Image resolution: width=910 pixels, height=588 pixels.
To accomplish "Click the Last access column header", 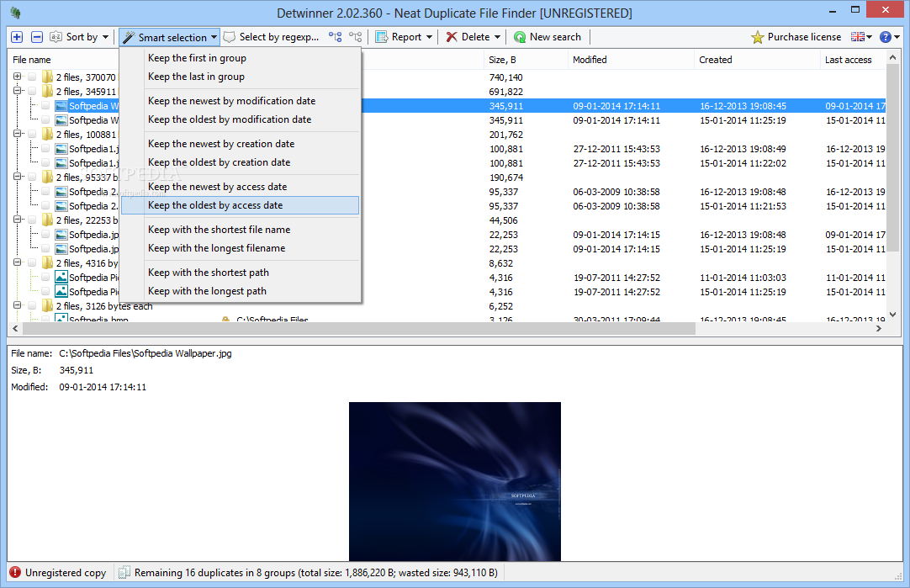I will 853,60.
